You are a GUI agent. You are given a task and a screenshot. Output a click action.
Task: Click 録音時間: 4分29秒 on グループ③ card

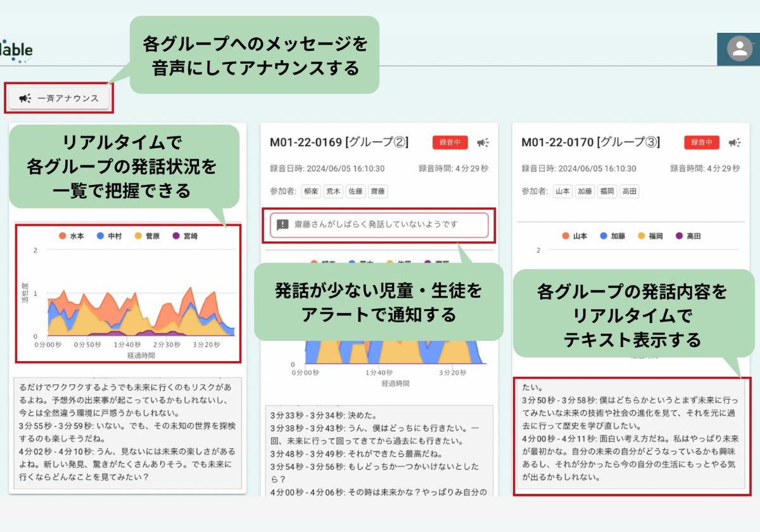[x=705, y=168]
